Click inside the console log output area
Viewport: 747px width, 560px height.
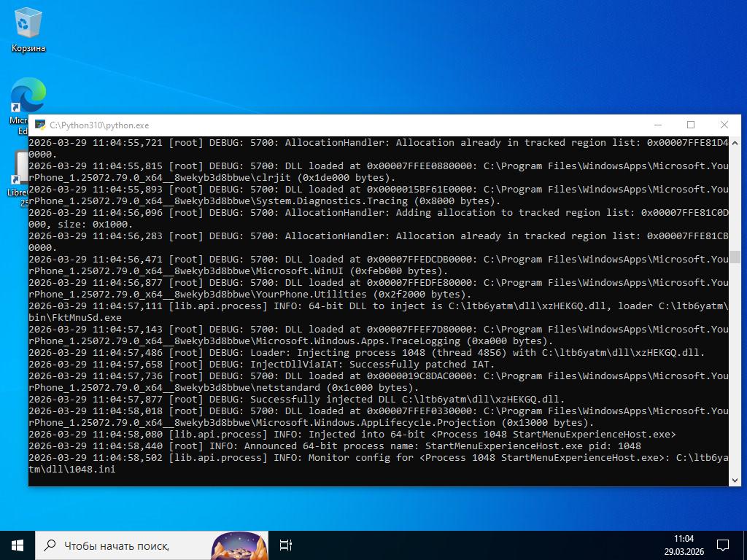point(365,306)
